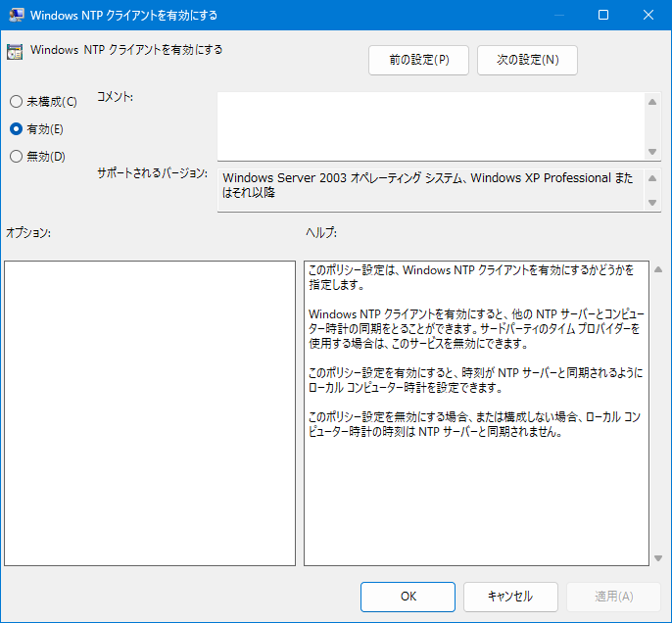Click the キャンセル button

[510, 597]
